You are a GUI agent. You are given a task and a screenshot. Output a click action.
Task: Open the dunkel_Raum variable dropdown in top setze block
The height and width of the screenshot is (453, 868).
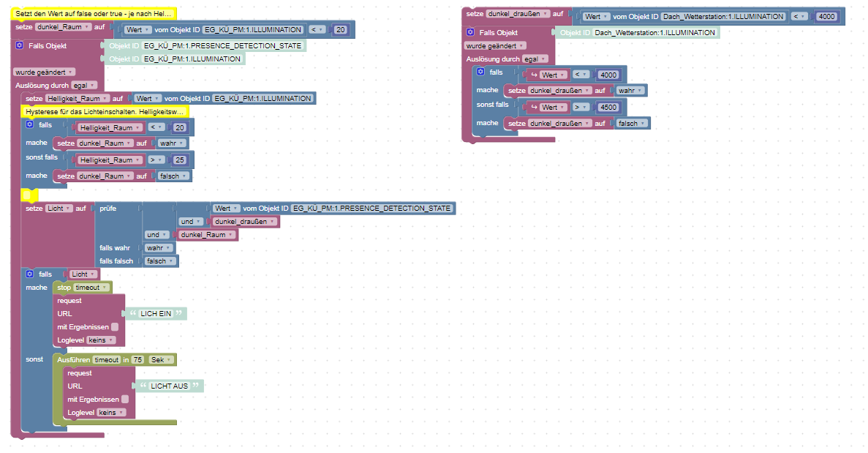pos(63,26)
